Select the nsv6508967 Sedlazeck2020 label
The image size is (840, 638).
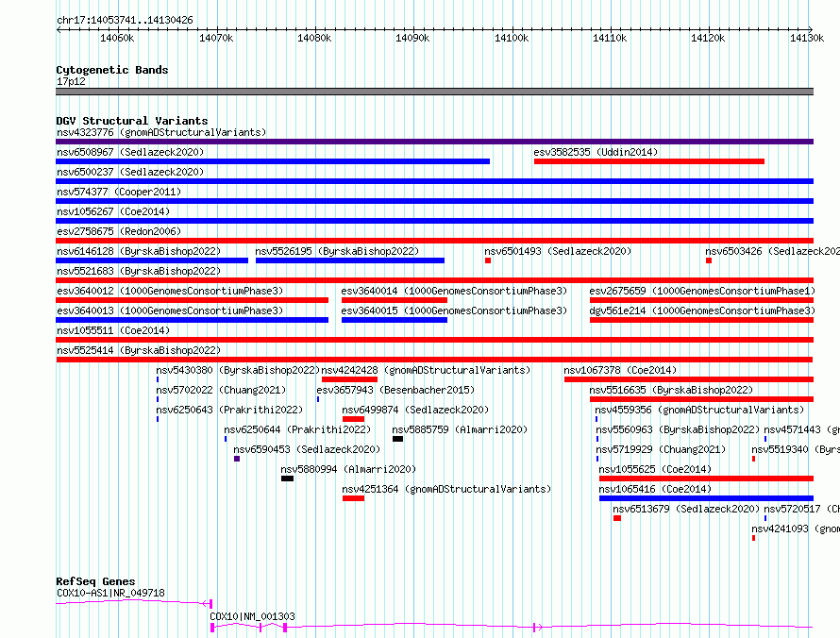tap(130, 152)
